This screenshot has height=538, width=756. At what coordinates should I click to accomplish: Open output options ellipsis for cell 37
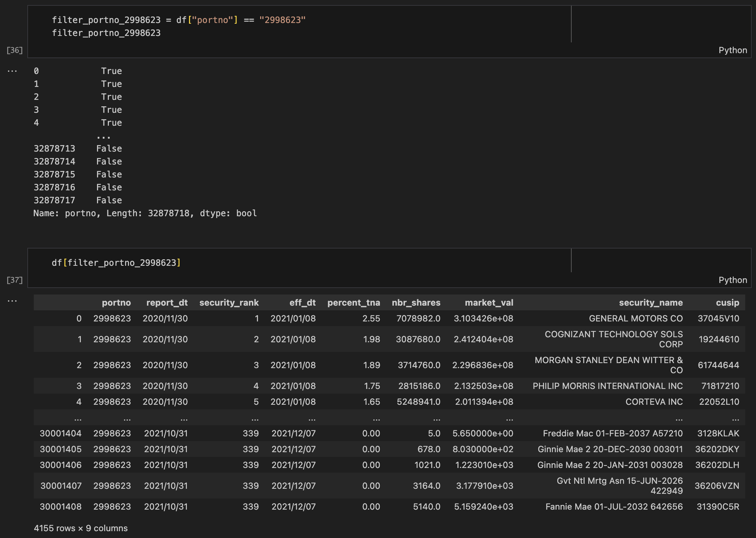(12, 301)
